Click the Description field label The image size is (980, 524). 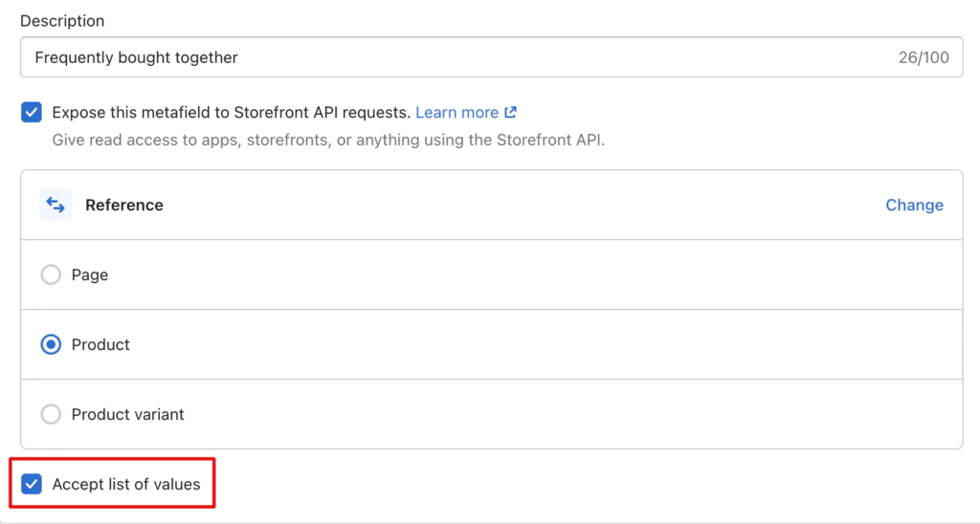(62, 21)
